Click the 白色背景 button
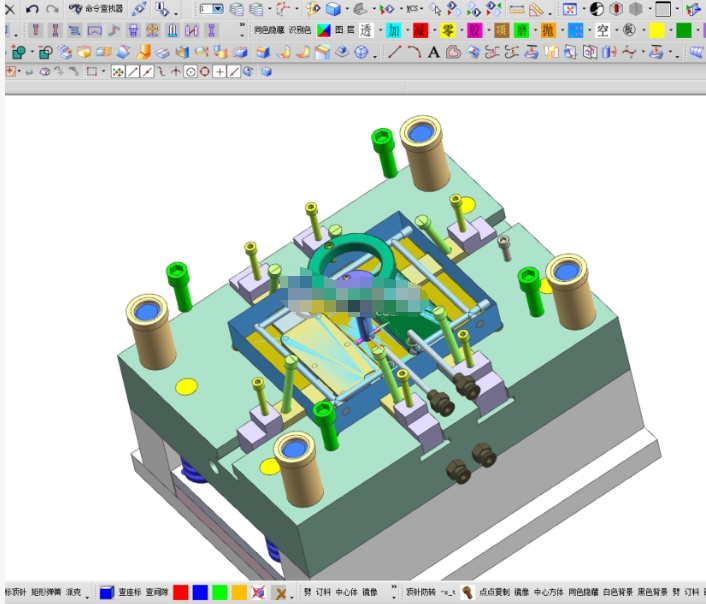The width and height of the screenshot is (706, 604). 618,591
